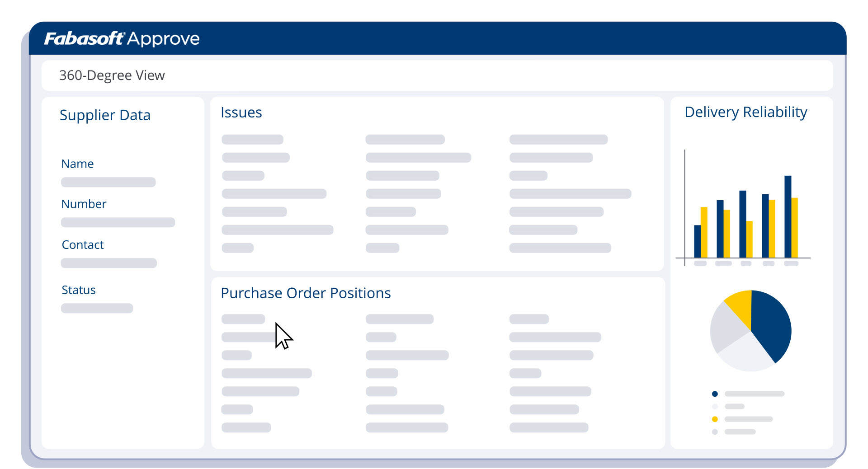The image size is (868, 469).
Task: Click the Delivery Reliability heading
Action: [x=745, y=112]
